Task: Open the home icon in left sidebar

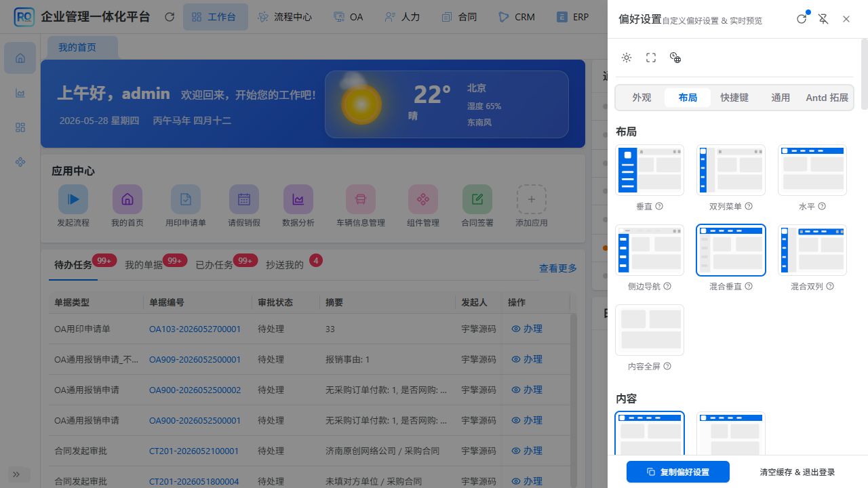Action: click(20, 58)
